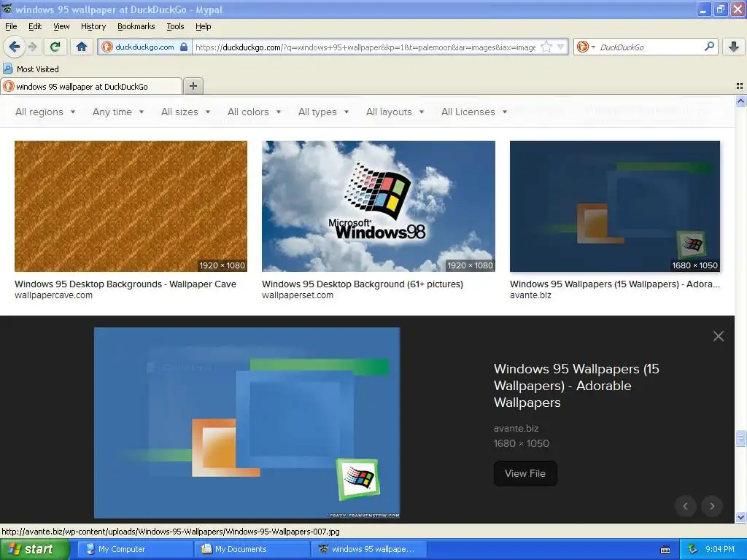Open the View menu
Screen dimensions: 747x560
point(61,26)
